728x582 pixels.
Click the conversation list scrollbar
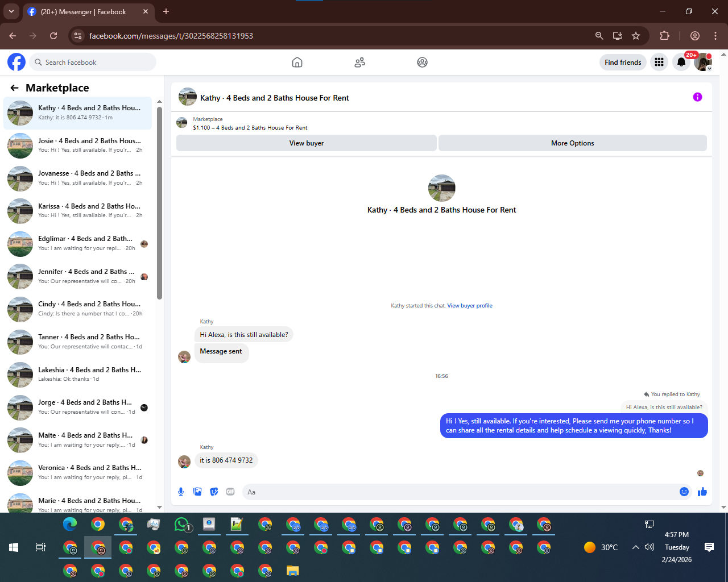(160, 203)
